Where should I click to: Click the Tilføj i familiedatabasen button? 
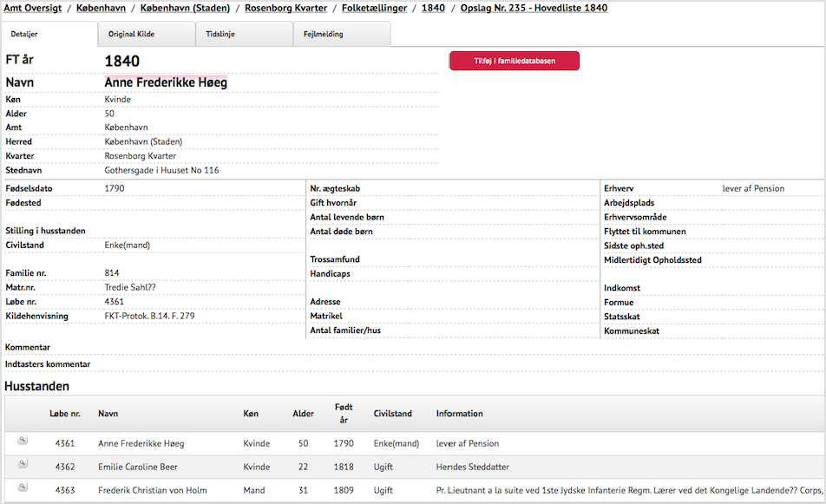[514, 61]
